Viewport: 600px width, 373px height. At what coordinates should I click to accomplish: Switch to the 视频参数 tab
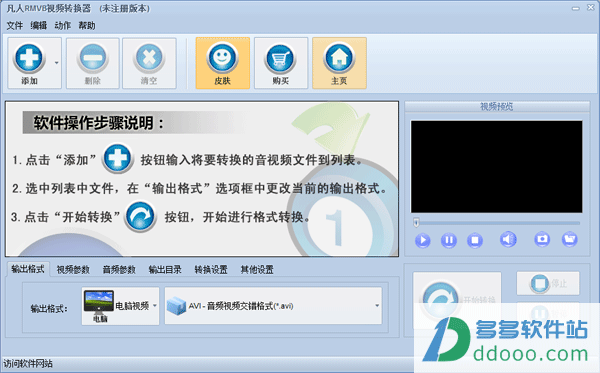[73, 270]
